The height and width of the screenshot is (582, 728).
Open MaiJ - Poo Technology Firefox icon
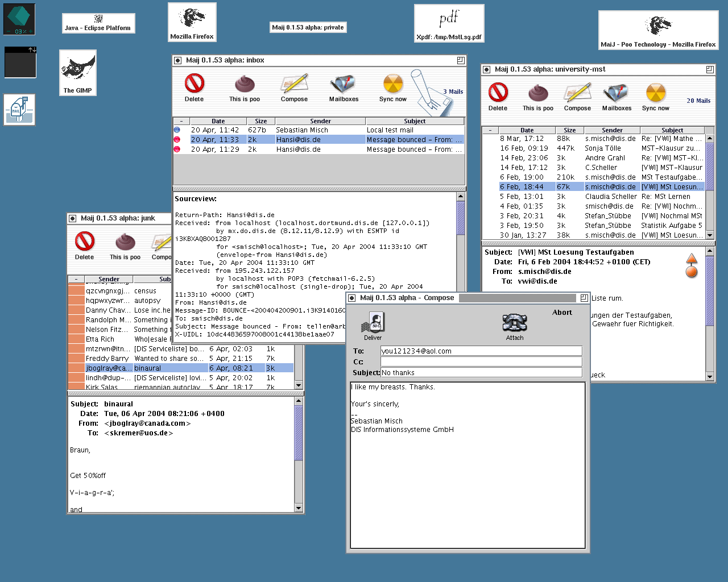659,30
